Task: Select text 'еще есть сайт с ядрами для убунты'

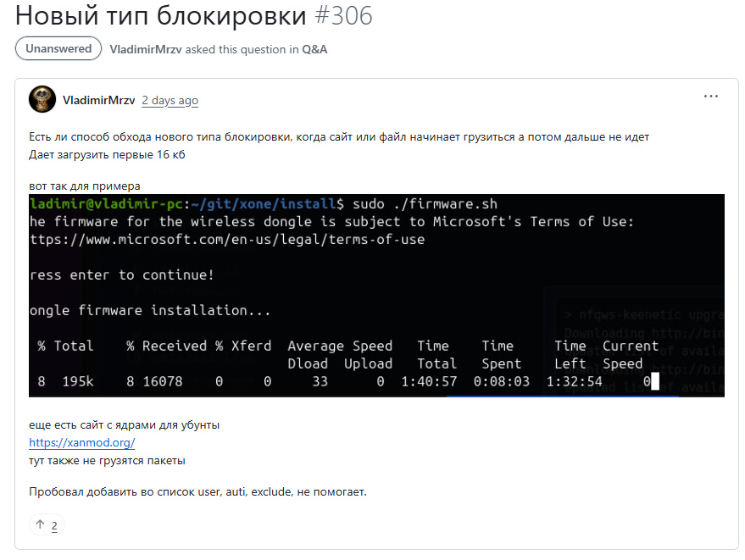Action: [124, 424]
